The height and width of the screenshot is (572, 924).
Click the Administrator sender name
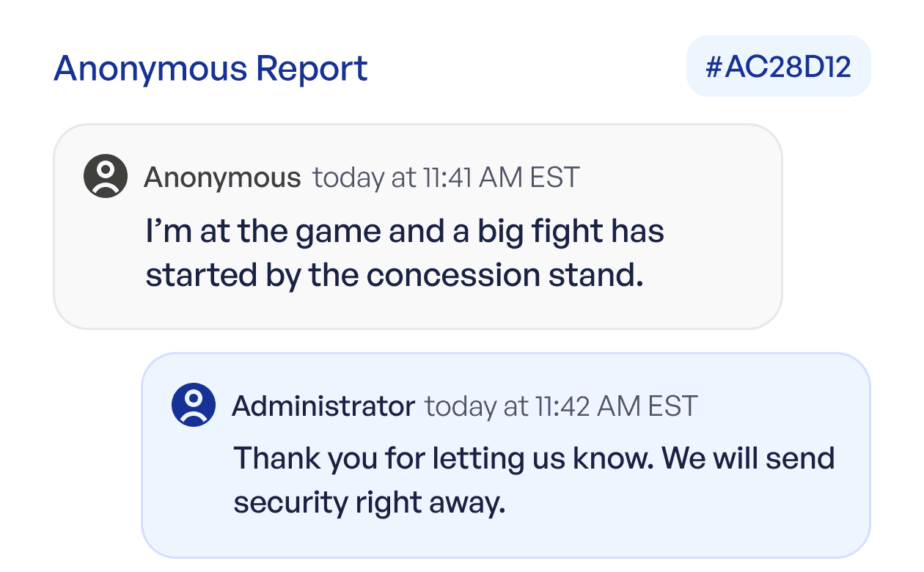click(323, 406)
